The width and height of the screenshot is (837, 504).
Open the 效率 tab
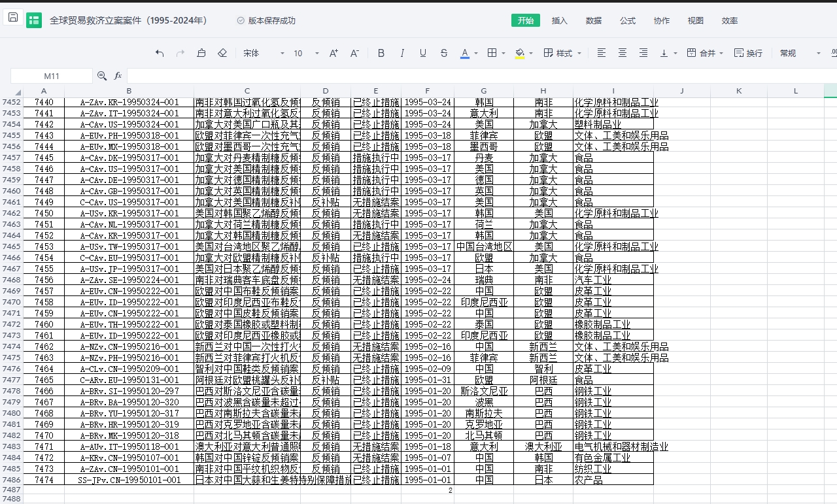pos(730,20)
